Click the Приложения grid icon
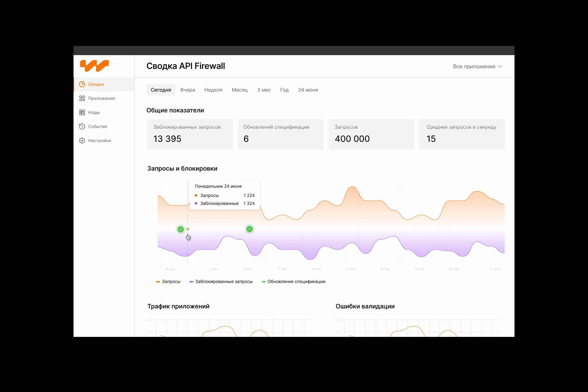The width and height of the screenshot is (588, 392). coord(82,98)
